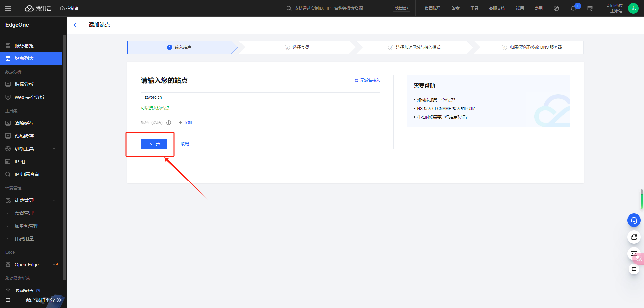Click the site domain input field

(x=260, y=97)
